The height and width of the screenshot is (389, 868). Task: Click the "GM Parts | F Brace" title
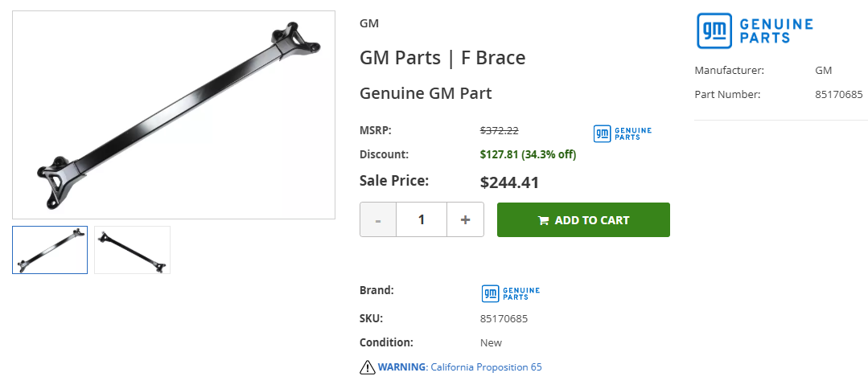(x=442, y=58)
